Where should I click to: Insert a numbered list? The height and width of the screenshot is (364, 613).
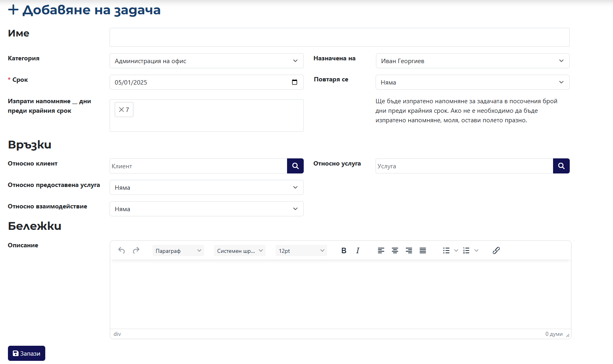point(466,250)
